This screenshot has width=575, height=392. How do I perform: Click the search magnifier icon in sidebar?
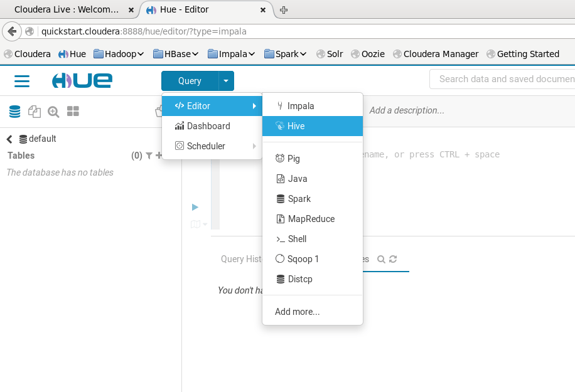pyautogui.click(x=53, y=111)
